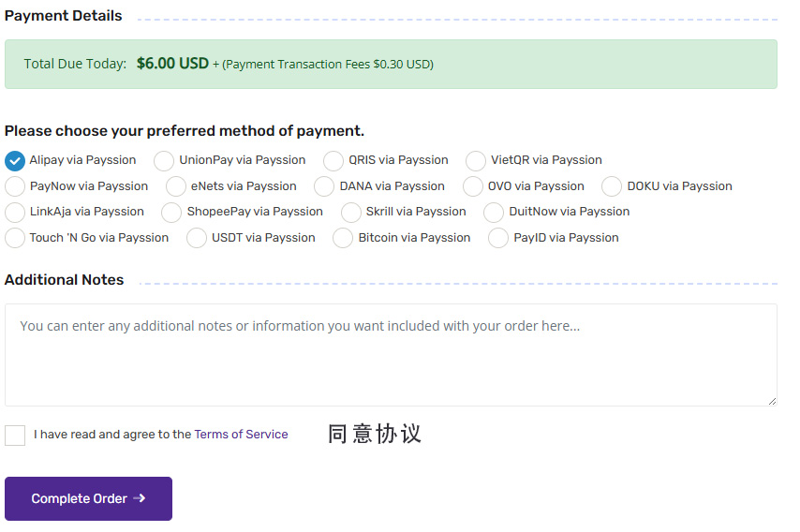Focus the Additional Notes text area
The height and width of the screenshot is (532, 800).
[x=391, y=356]
